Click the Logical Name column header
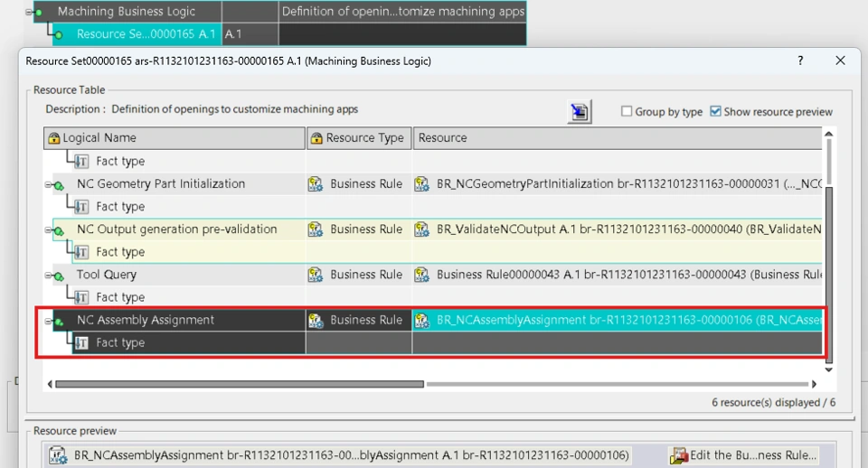This screenshot has height=468, width=868. [175, 137]
